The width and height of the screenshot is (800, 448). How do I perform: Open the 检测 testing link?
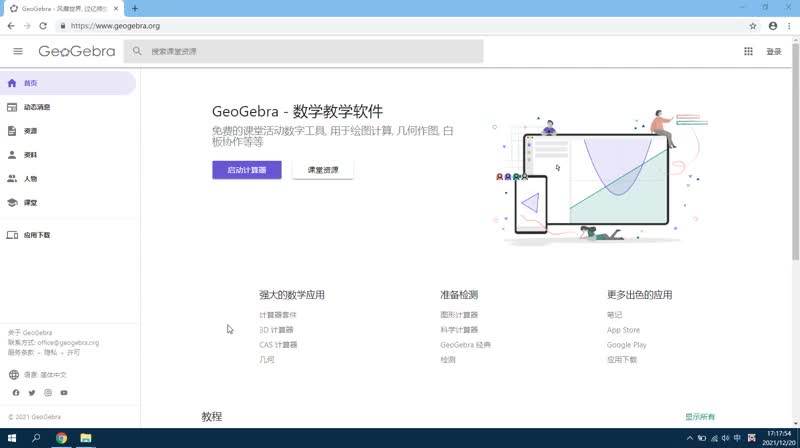[x=448, y=360]
